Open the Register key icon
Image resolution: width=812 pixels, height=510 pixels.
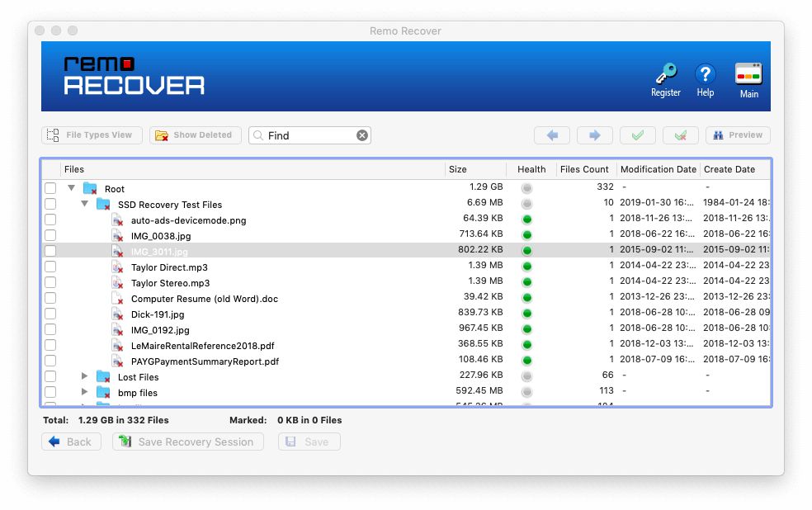666,73
